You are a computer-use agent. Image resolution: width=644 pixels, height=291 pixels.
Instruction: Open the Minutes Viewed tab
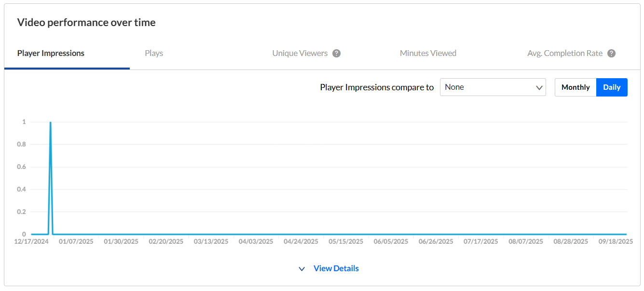coord(428,54)
